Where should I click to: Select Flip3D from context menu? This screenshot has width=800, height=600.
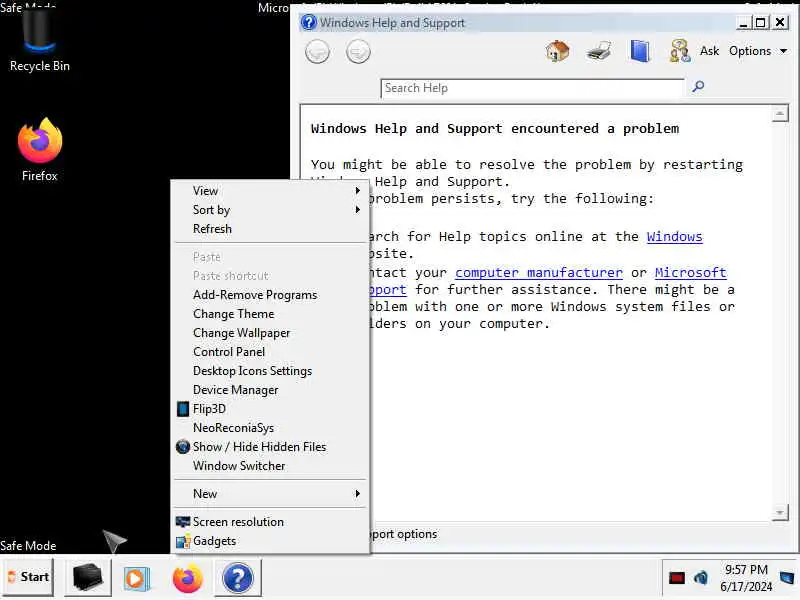(270, 409)
